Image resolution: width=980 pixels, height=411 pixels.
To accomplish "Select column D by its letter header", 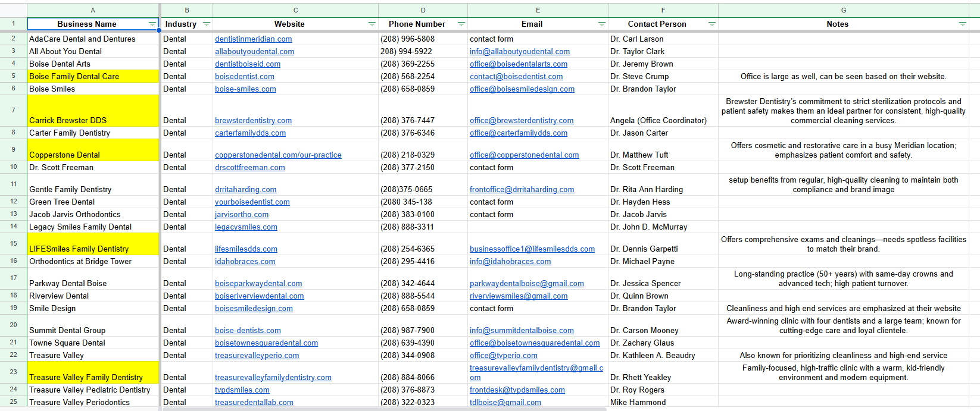I will point(423,10).
